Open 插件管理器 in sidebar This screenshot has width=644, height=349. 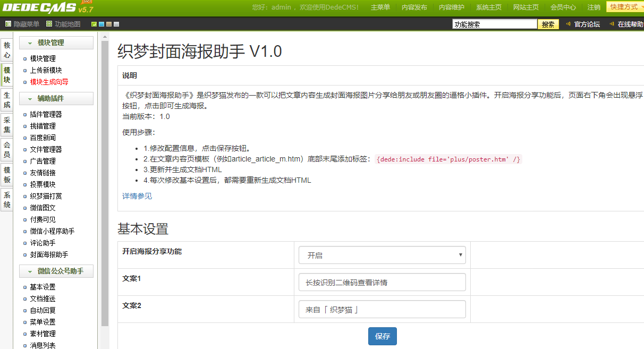pos(46,114)
